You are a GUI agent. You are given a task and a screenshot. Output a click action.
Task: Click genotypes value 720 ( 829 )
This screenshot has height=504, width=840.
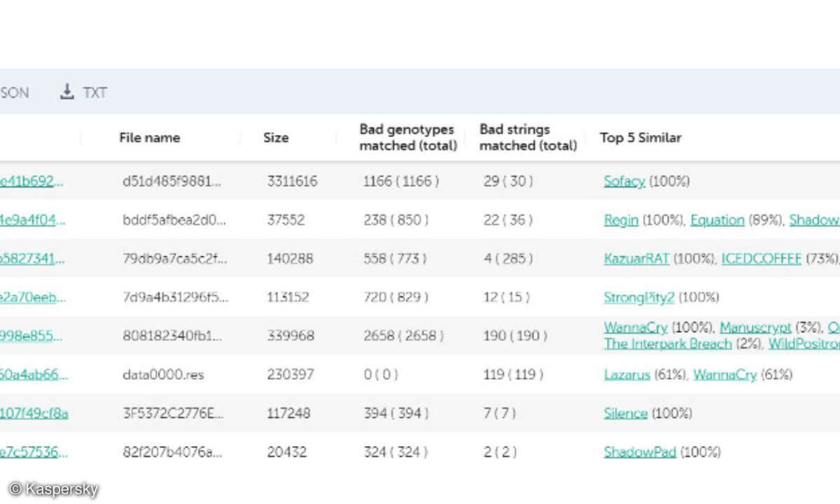pos(395,297)
